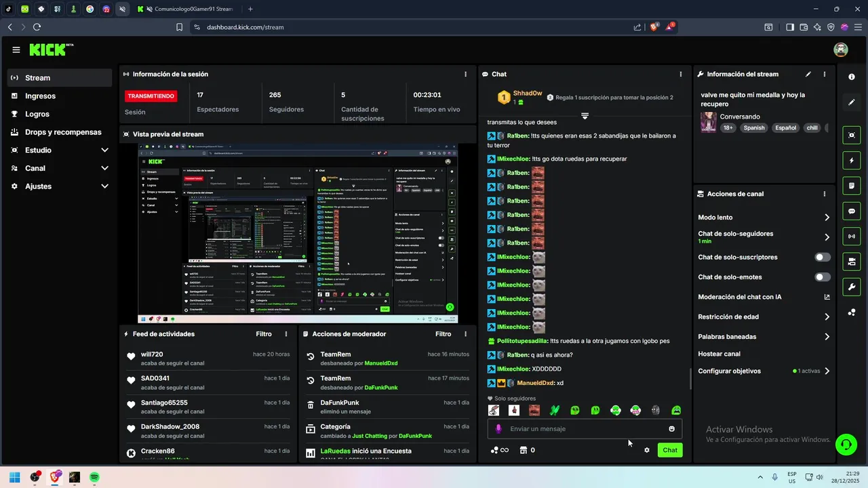The width and height of the screenshot is (868, 488).
Task: Focus the Enviar un mensaje field
Action: [585, 428]
